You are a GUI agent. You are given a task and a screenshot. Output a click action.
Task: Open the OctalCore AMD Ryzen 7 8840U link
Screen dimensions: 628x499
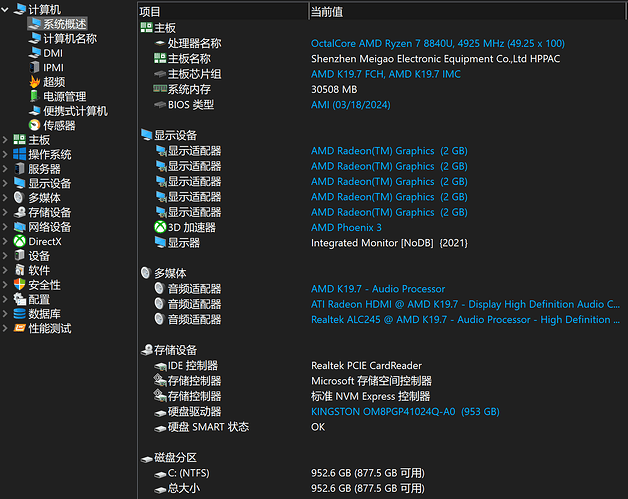[x=437, y=44]
